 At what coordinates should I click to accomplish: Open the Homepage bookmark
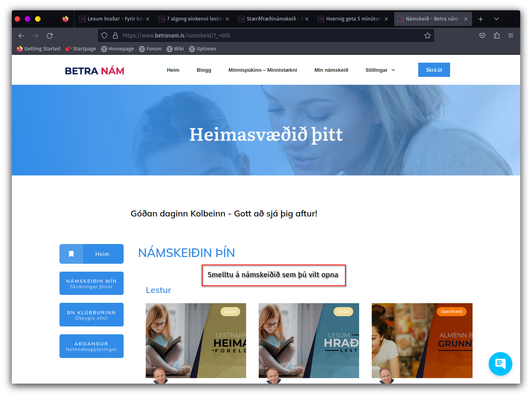pyautogui.click(x=117, y=49)
